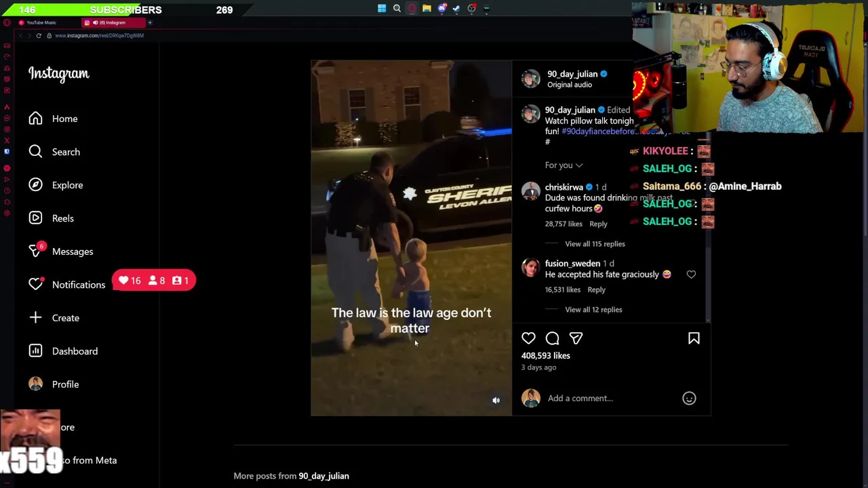
Task: Open the Dashboard item
Action: 63,351
